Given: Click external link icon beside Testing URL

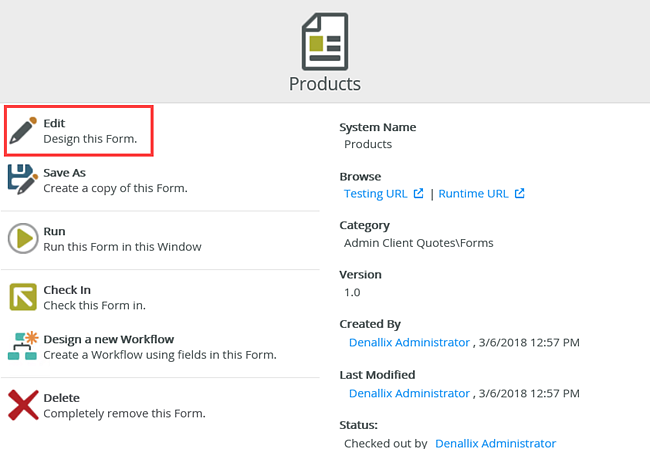Looking at the screenshot, I should [x=419, y=193].
